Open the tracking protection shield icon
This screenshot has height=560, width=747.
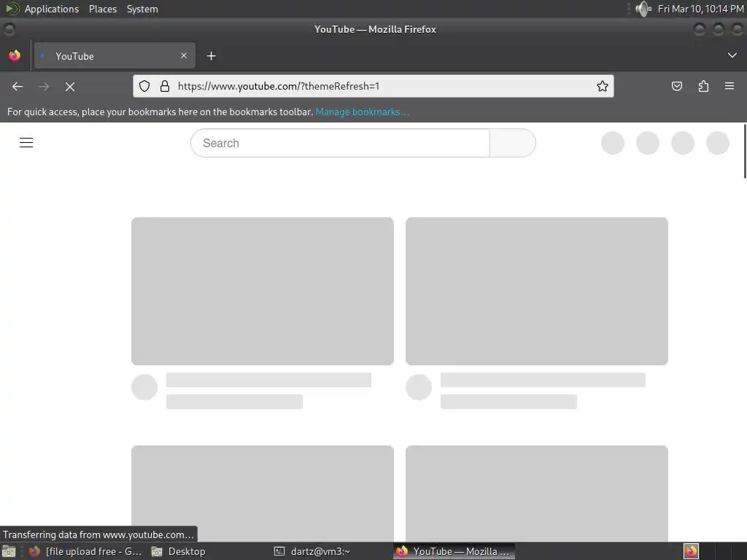144,86
